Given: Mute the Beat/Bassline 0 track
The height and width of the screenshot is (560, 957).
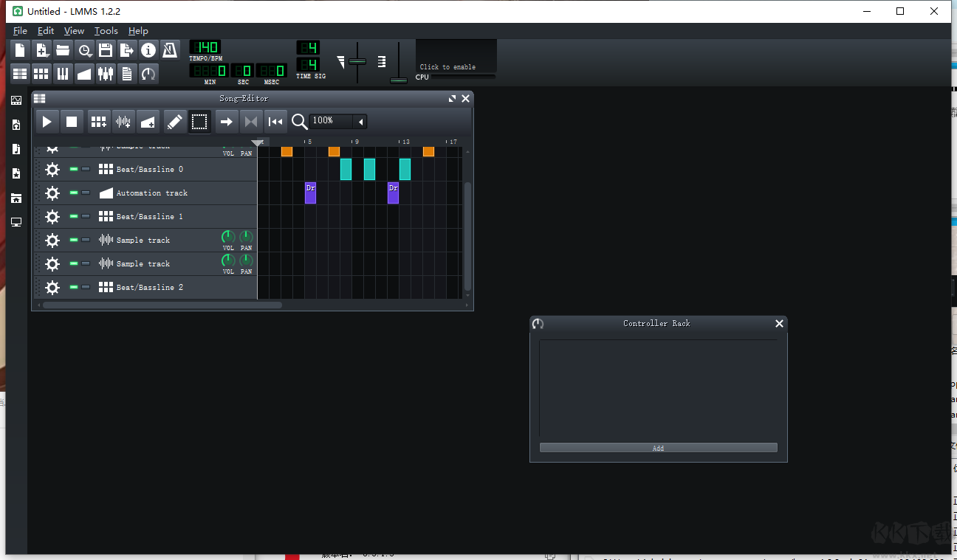Looking at the screenshot, I should click(73, 169).
